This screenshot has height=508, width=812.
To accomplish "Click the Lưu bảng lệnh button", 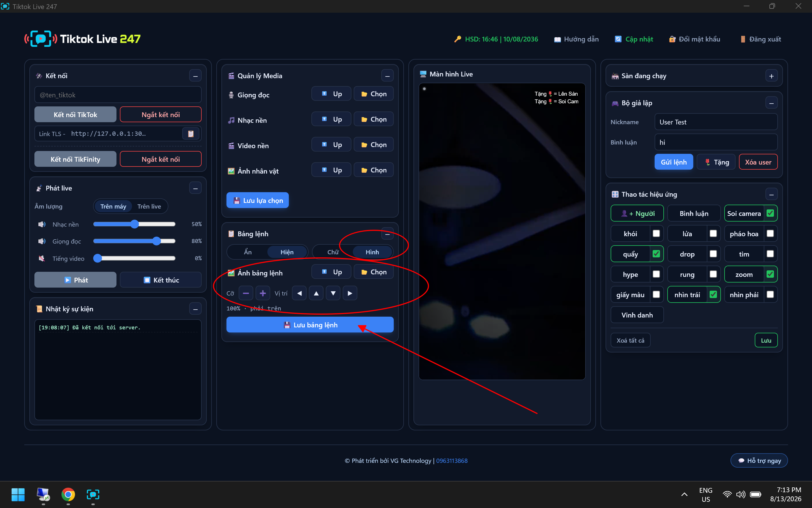I will click(x=310, y=325).
